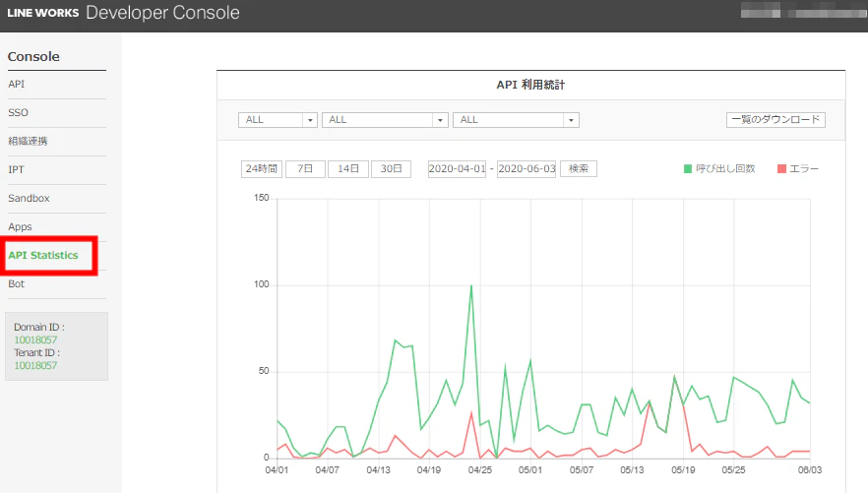The height and width of the screenshot is (493, 868).
Task: Toggle the red エラー legend swatch
Action: tap(781, 168)
